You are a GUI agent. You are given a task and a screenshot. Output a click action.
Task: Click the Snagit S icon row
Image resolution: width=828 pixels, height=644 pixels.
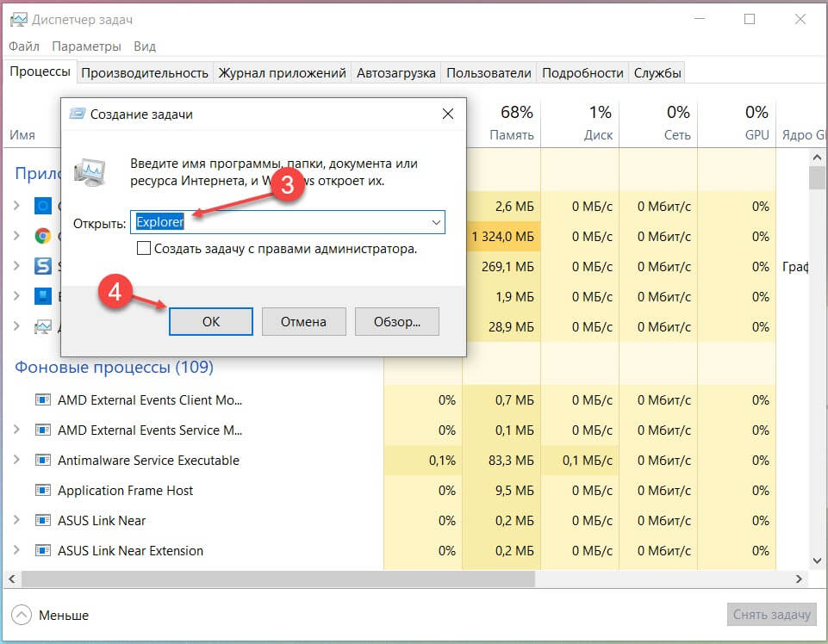click(43, 266)
